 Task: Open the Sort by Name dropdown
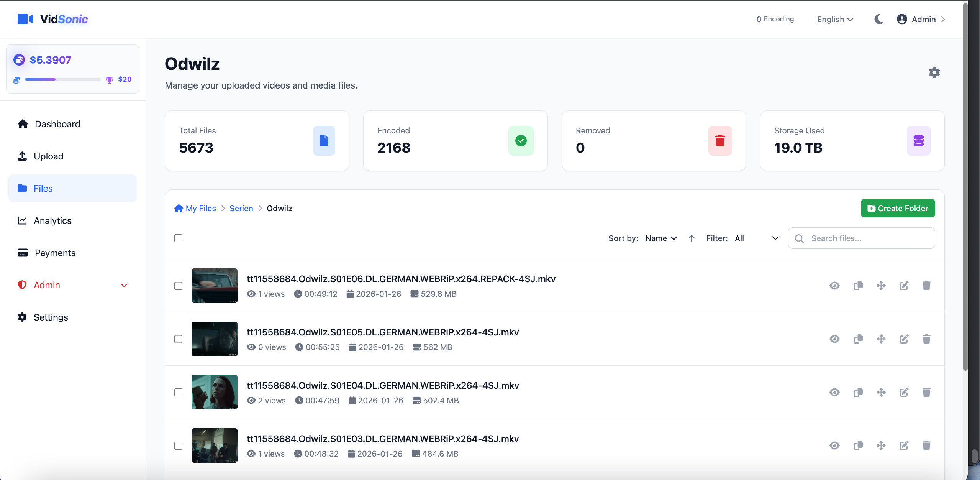tap(661, 238)
